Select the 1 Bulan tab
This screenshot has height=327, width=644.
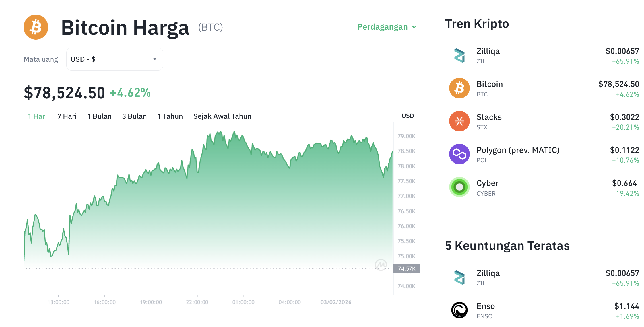click(99, 116)
